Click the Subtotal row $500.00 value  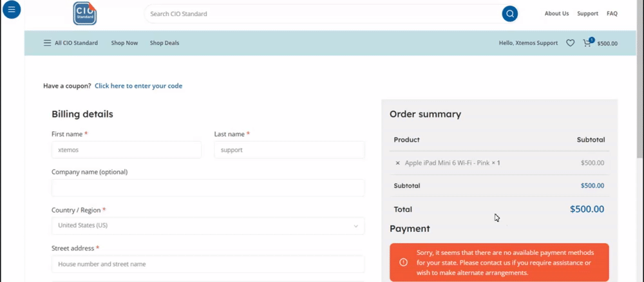pos(592,185)
